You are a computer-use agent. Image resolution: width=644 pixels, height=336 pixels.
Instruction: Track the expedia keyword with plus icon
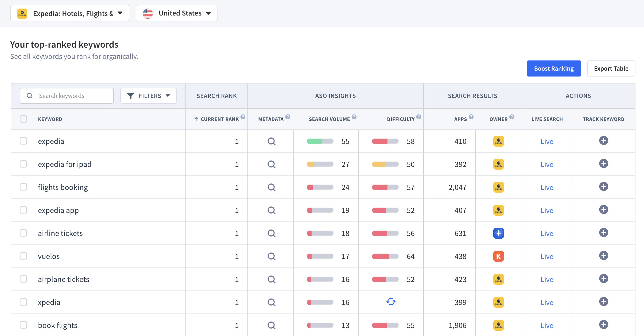604,140
